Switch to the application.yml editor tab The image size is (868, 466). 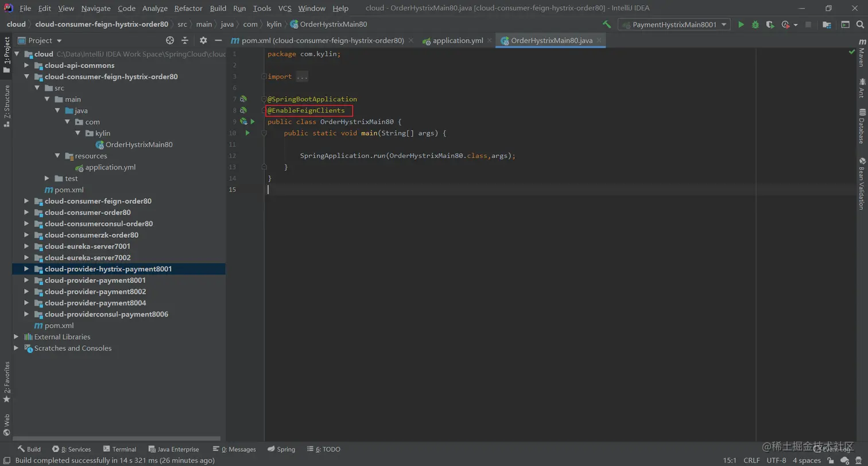pyautogui.click(x=458, y=40)
